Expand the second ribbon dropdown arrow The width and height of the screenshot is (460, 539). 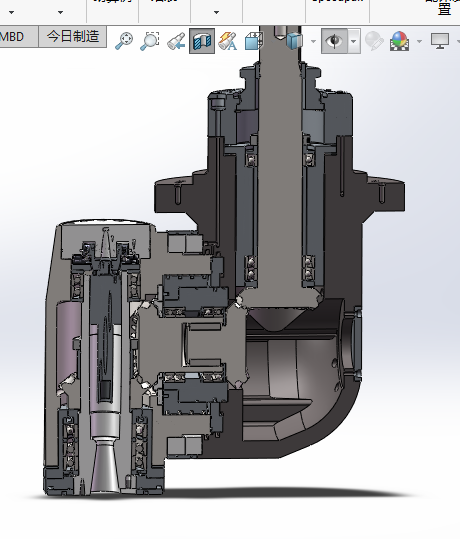[61, 12]
